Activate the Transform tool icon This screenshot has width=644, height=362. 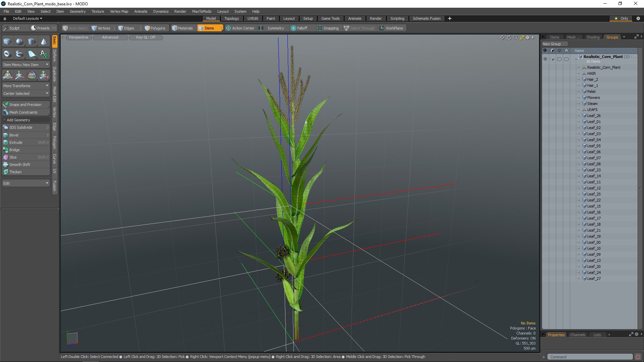click(x=7, y=75)
